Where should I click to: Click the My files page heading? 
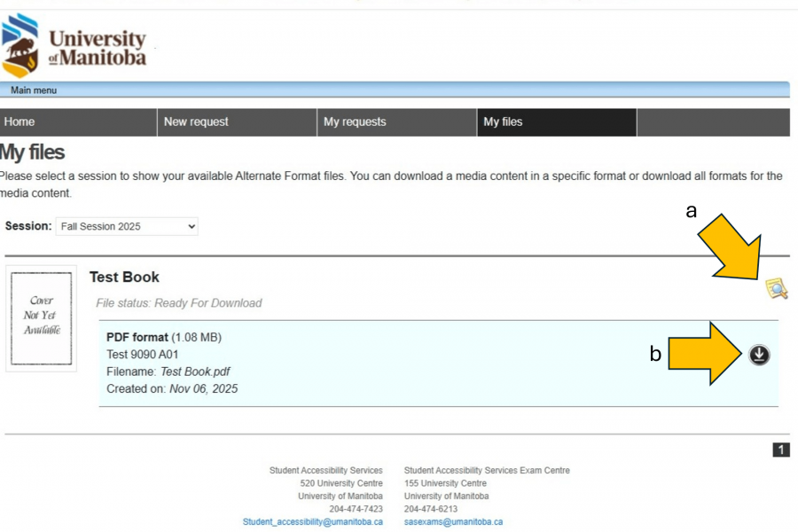click(x=33, y=153)
